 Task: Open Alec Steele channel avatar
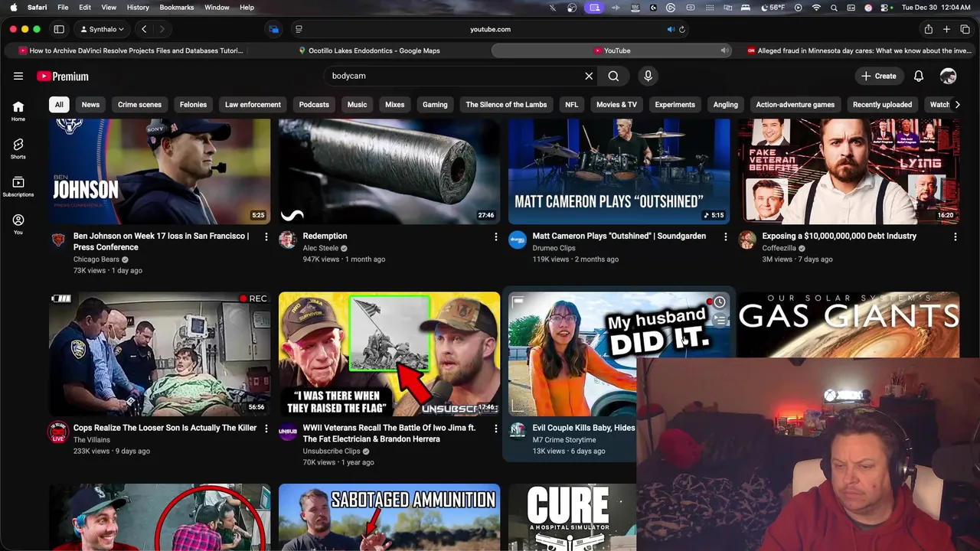point(288,240)
